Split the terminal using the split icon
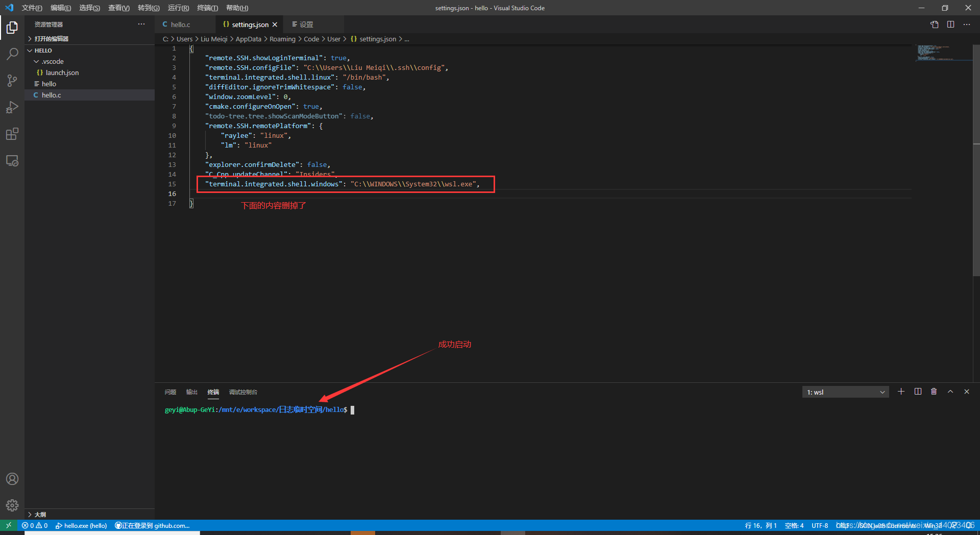This screenshot has width=980, height=535. coord(918,392)
